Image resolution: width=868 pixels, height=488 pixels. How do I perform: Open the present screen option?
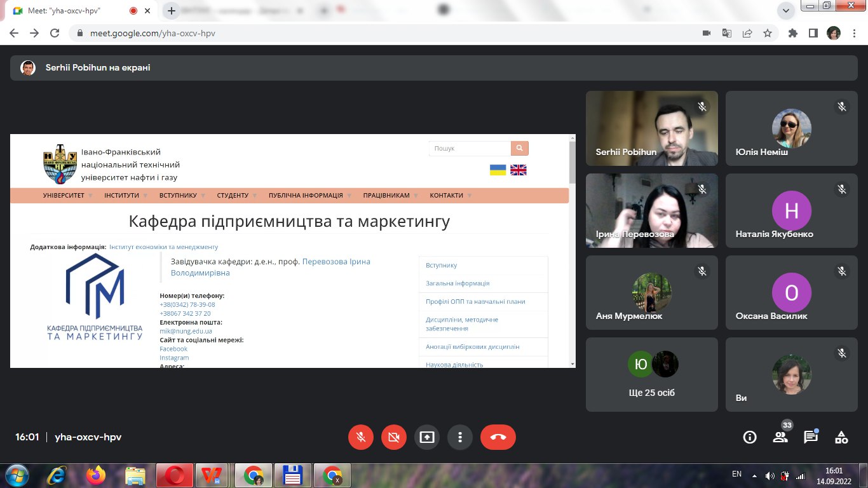pos(426,437)
